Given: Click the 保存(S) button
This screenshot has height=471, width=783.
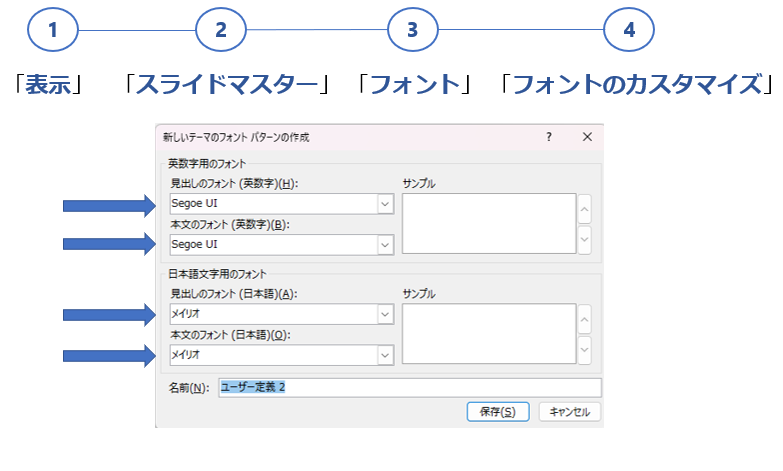Looking at the screenshot, I should point(498,411).
